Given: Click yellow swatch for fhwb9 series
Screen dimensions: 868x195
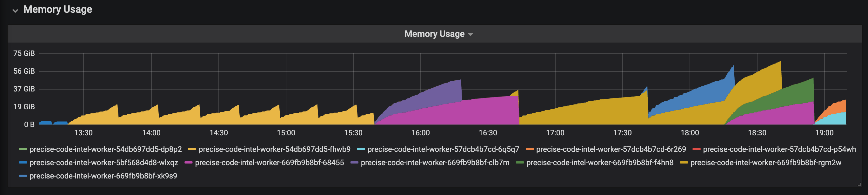Looking at the screenshot, I should coord(192,149).
